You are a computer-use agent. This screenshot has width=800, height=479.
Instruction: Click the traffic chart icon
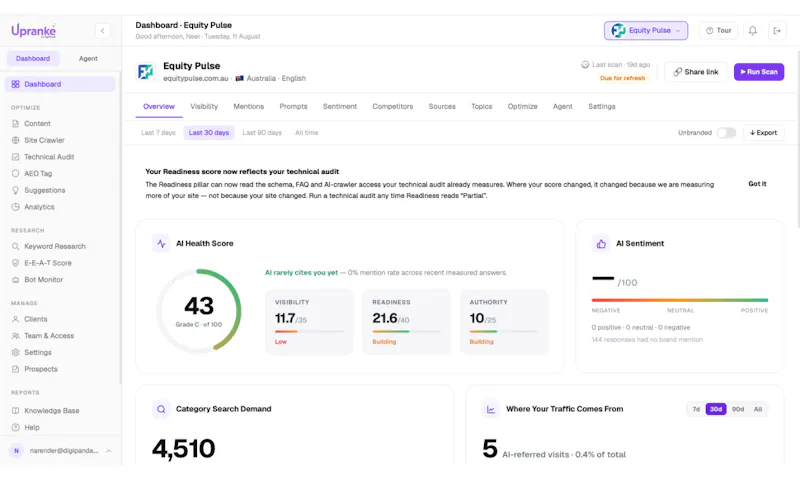(x=491, y=409)
